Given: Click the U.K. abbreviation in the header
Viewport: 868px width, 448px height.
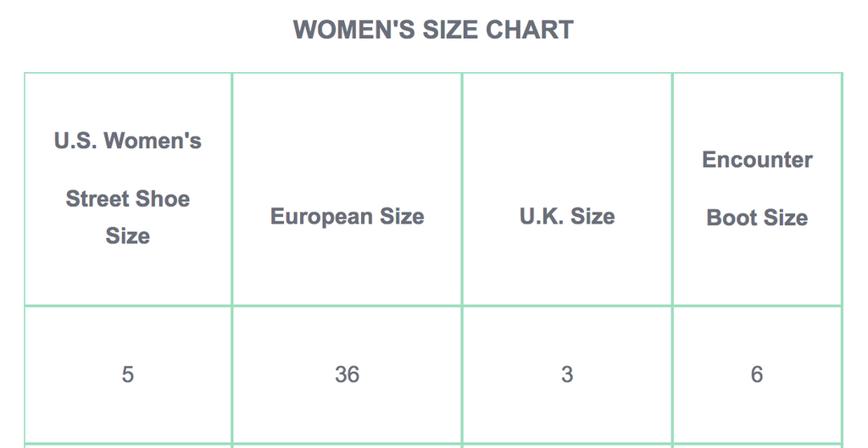Looking at the screenshot, I should tap(542, 216).
